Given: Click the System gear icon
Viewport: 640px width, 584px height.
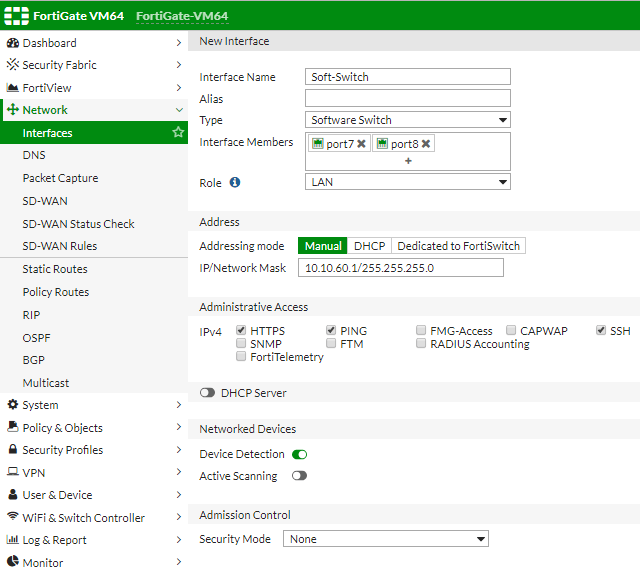Looking at the screenshot, I should [x=13, y=404].
